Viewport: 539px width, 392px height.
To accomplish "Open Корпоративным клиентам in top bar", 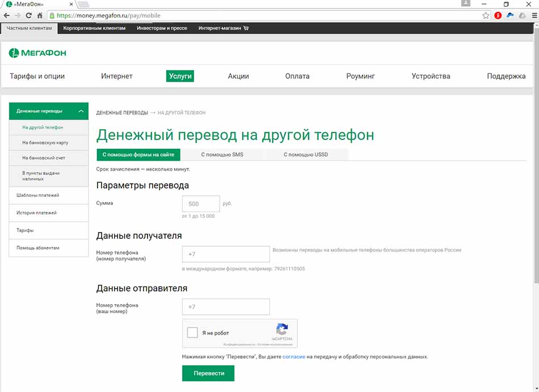I will coord(94,28).
